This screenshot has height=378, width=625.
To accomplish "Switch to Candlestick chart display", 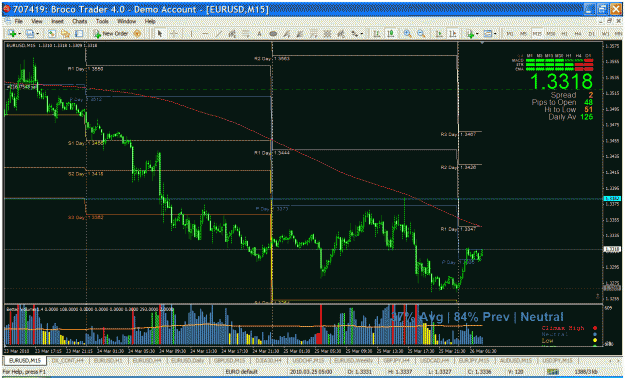I will coord(391,34).
